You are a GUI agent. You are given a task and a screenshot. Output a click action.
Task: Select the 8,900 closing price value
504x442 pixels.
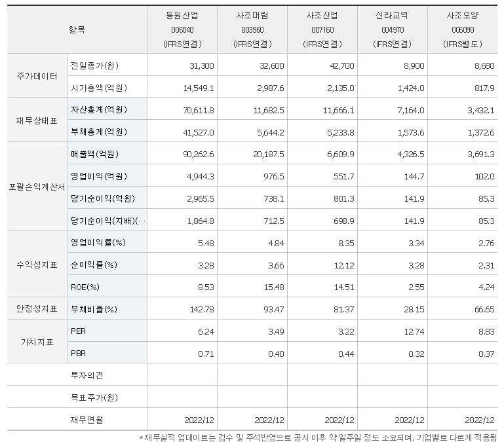tap(414, 66)
